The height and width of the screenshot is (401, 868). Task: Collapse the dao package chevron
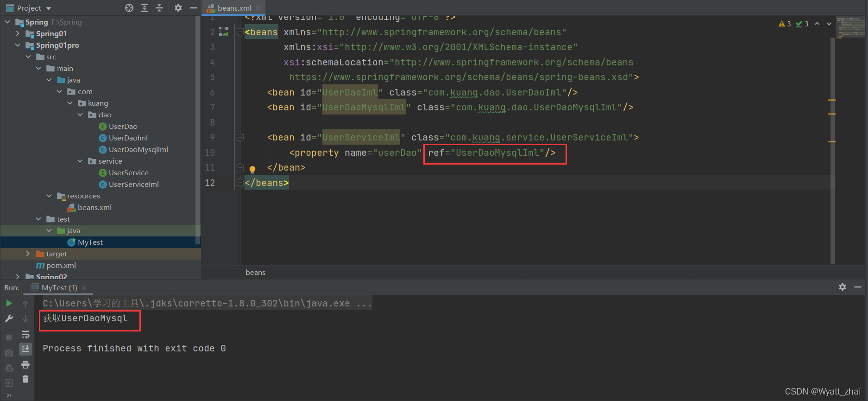(x=80, y=115)
